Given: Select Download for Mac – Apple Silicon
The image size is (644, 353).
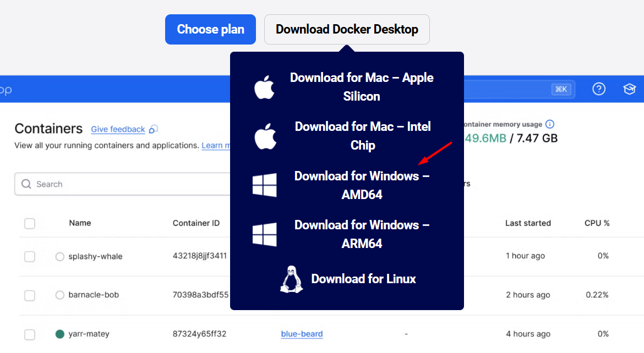Looking at the screenshot, I should [362, 87].
